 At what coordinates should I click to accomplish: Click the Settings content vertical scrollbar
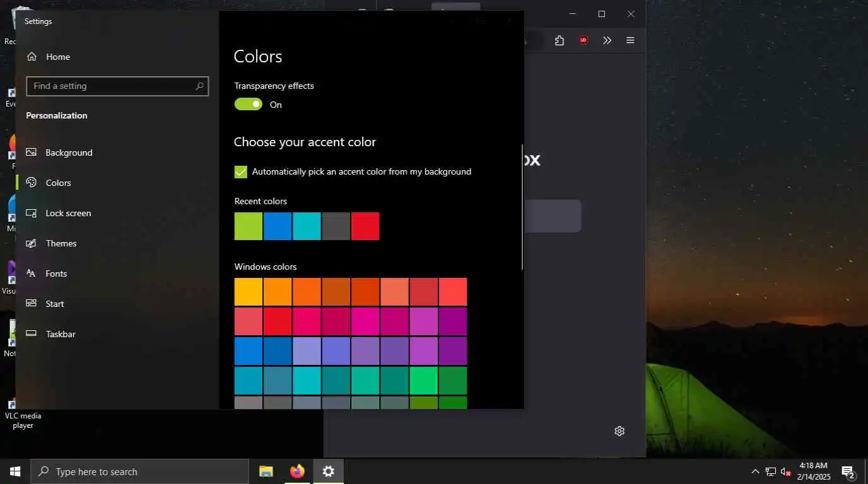522,207
